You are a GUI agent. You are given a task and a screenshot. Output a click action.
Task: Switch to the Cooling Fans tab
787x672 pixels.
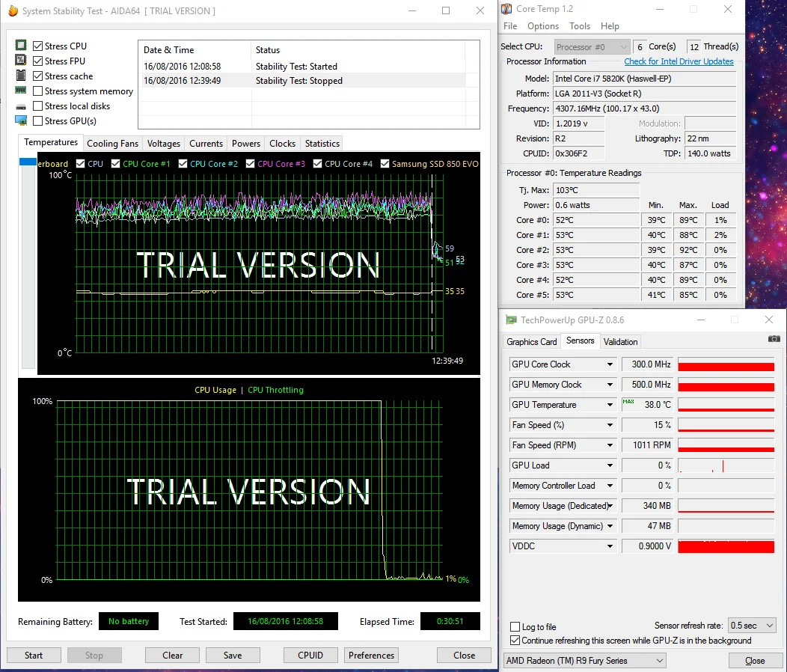(112, 144)
